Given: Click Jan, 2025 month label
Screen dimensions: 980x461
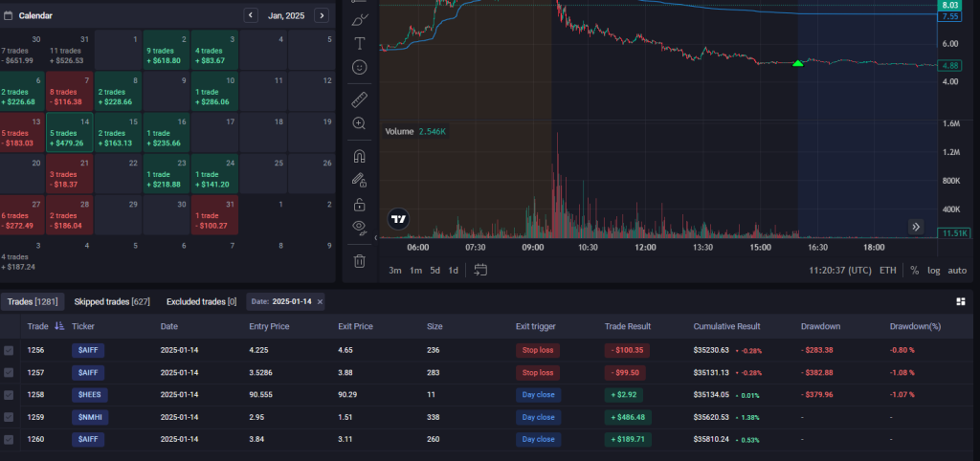Looking at the screenshot, I should coord(286,15).
